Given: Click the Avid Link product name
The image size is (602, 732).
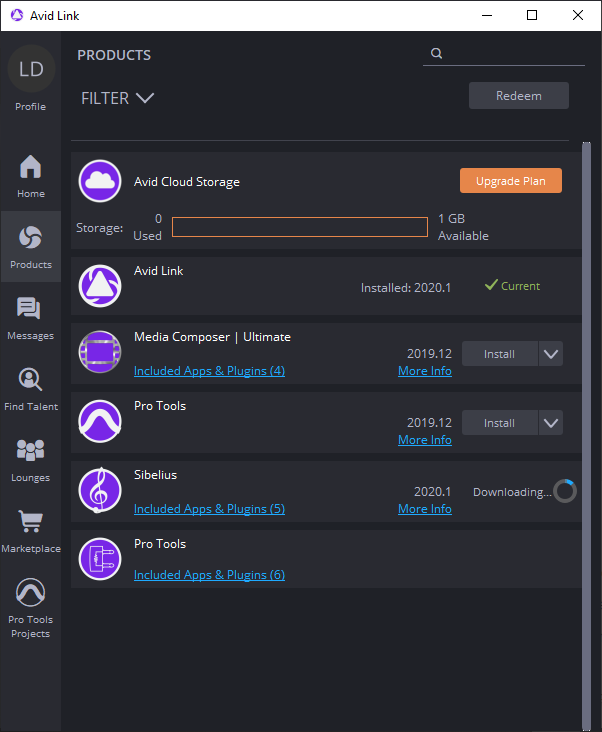Looking at the screenshot, I should point(158,271).
